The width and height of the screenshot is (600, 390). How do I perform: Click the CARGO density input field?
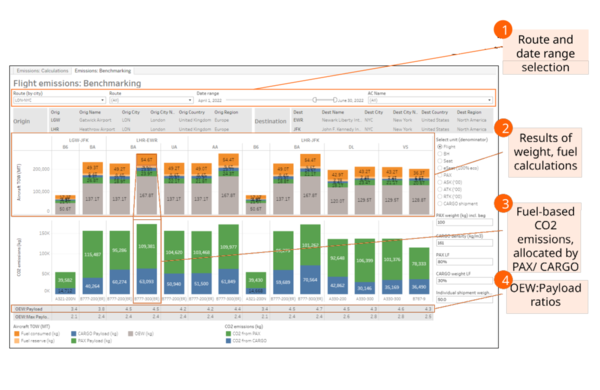(x=464, y=243)
